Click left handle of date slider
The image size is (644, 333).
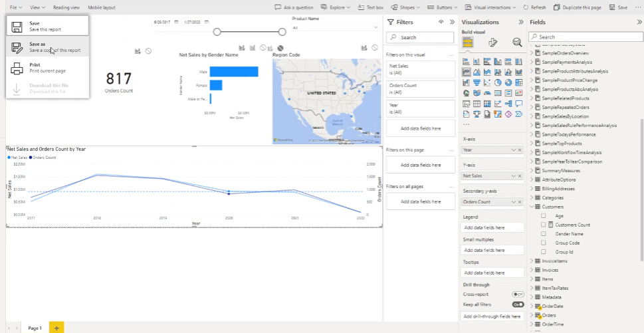pyautogui.click(x=217, y=32)
